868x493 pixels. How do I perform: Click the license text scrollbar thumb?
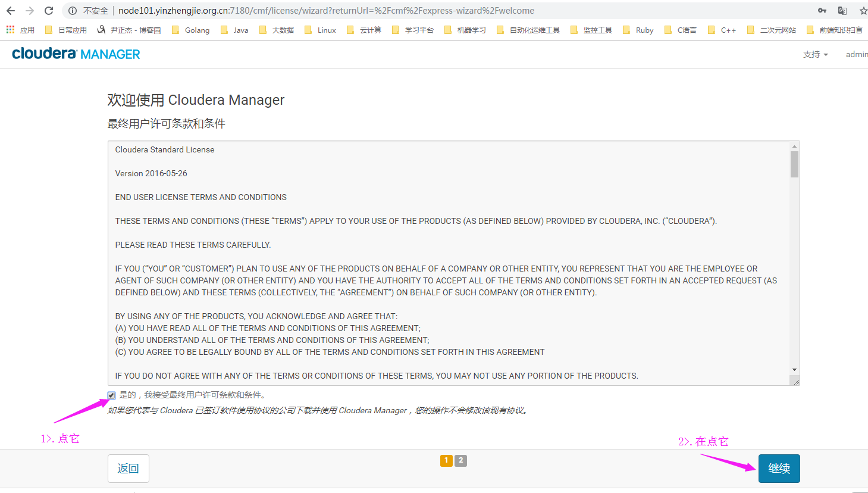[x=794, y=164]
